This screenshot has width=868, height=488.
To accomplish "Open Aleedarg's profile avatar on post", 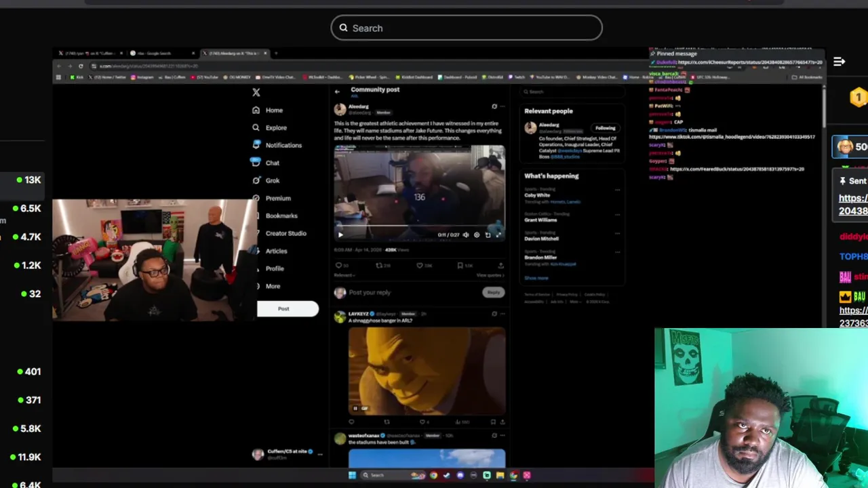I will click(340, 109).
